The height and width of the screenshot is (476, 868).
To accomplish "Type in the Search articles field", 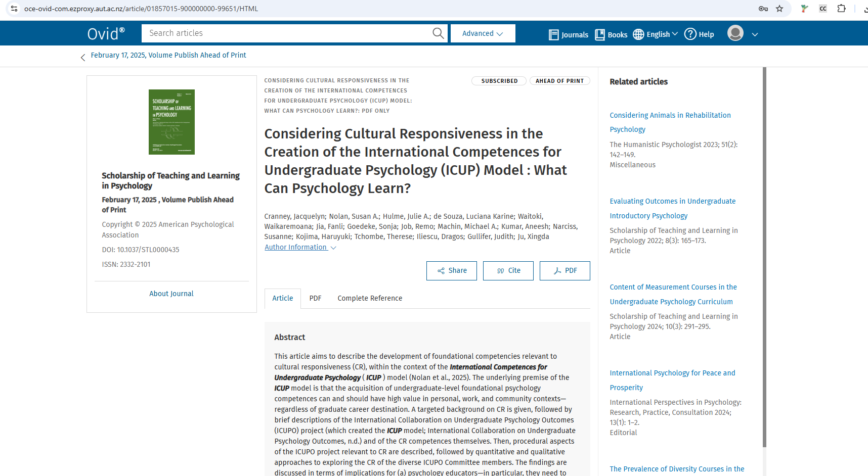I will pos(286,33).
